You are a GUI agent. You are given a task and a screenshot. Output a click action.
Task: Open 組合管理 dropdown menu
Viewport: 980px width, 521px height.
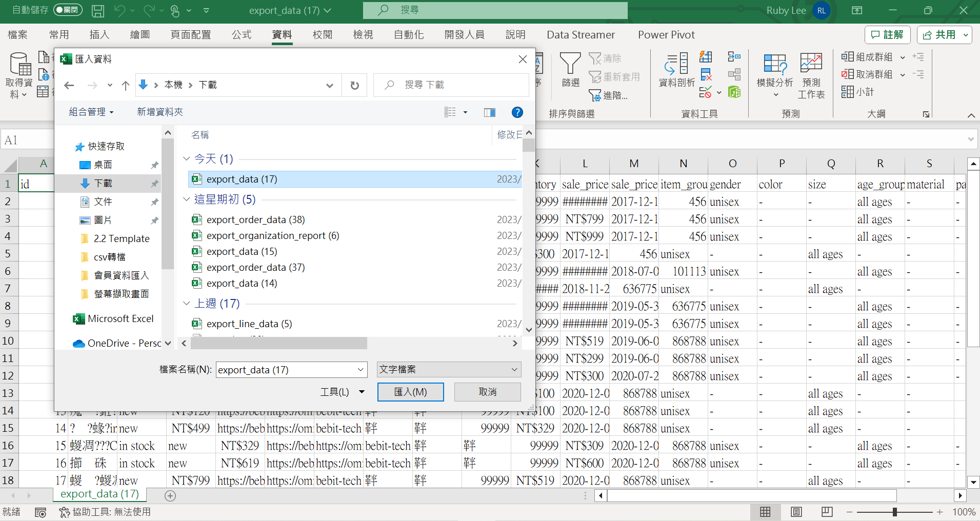coord(91,112)
